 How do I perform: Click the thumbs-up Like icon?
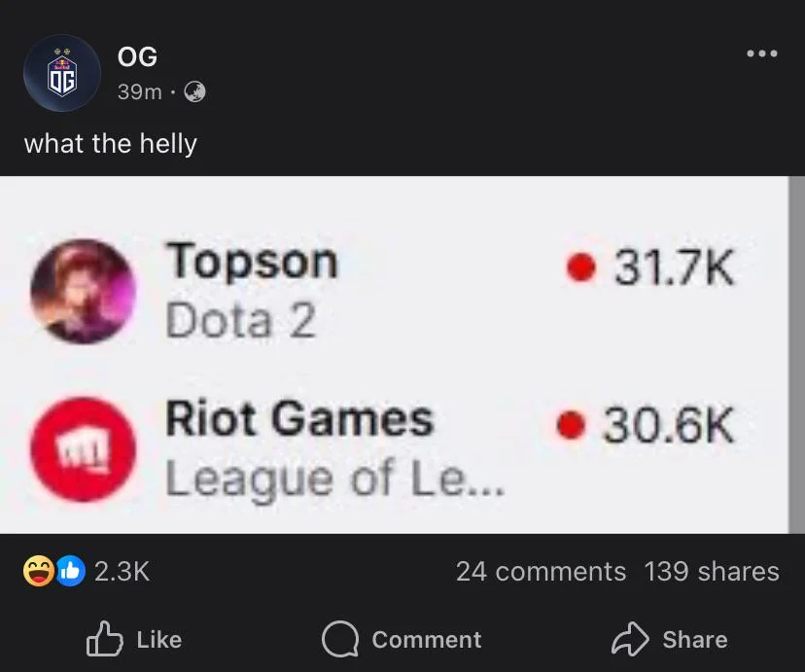[x=102, y=639]
